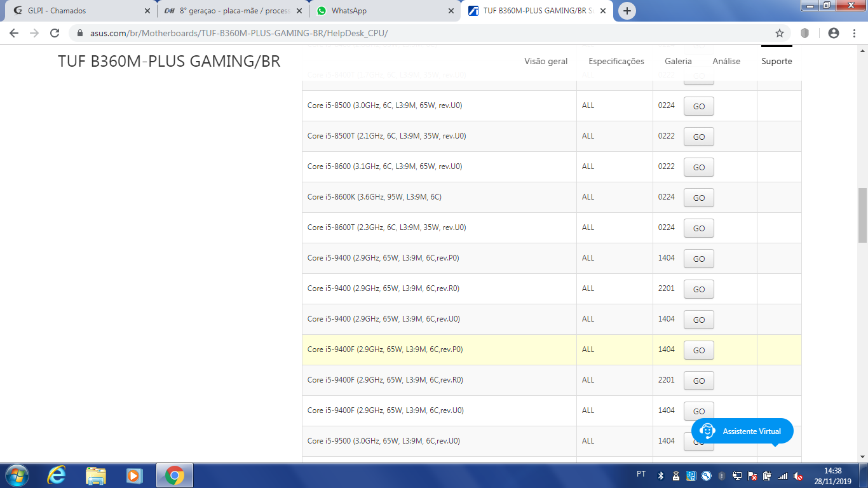The width and height of the screenshot is (868, 488).
Task: Click the Core i5-9500 (3.0GHz) row text
Action: point(384,441)
